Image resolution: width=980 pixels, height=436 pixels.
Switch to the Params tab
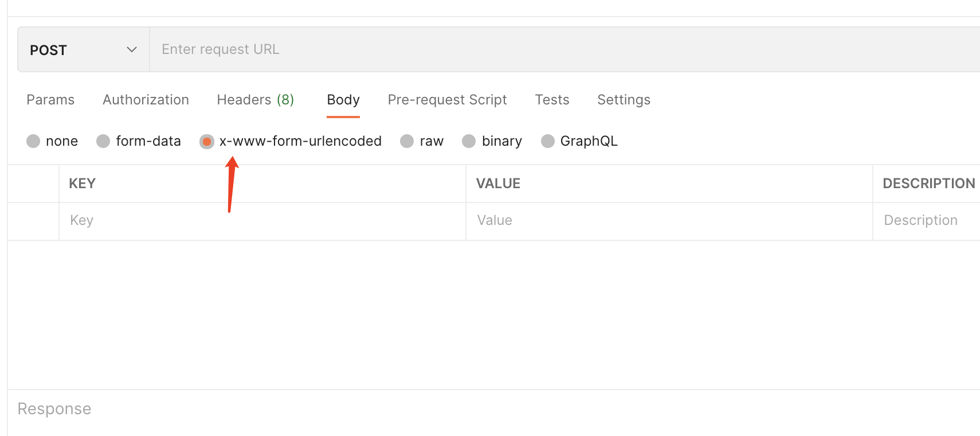pos(50,100)
